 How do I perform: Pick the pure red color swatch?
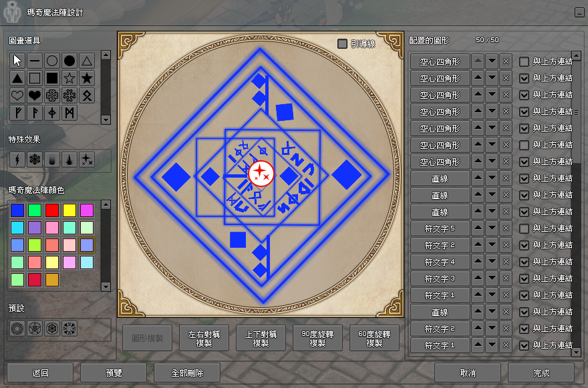point(52,210)
